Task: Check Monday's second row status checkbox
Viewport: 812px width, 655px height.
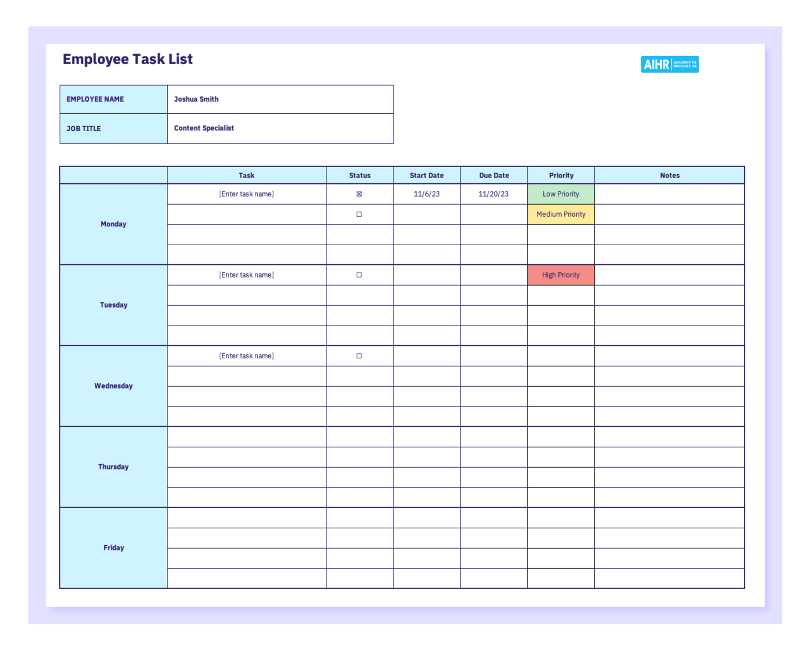Action: click(x=359, y=214)
